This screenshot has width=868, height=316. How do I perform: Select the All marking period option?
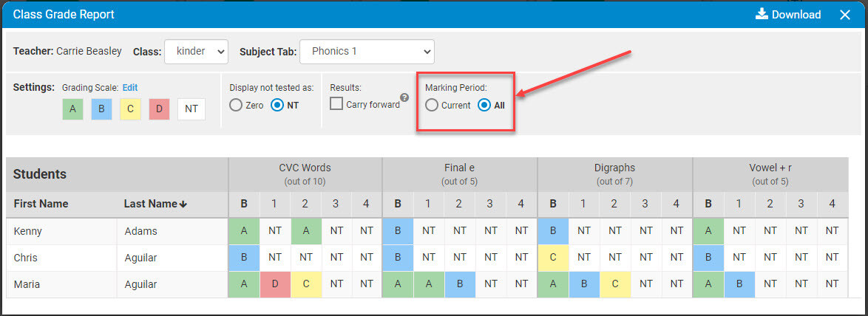pos(484,105)
